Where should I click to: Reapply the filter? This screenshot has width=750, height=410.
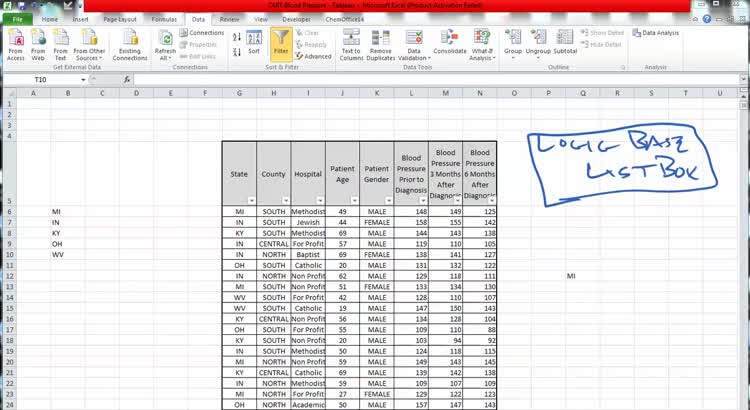click(311, 44)
